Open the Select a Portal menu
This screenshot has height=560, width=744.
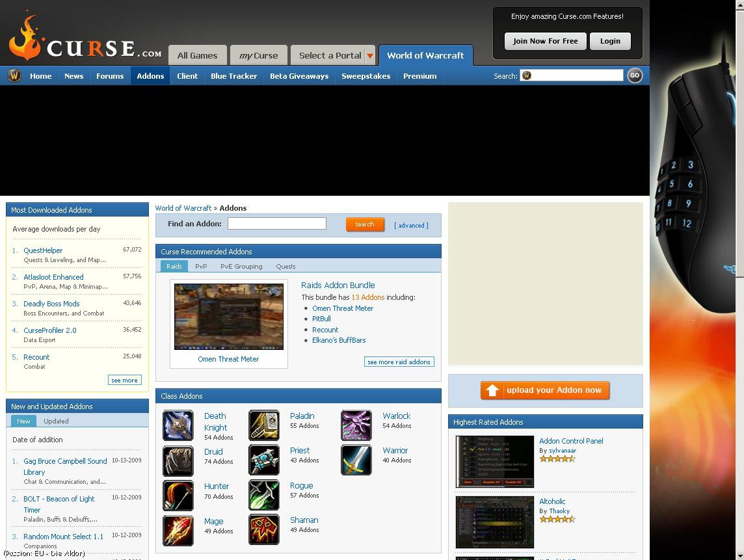tap(330, 55)
